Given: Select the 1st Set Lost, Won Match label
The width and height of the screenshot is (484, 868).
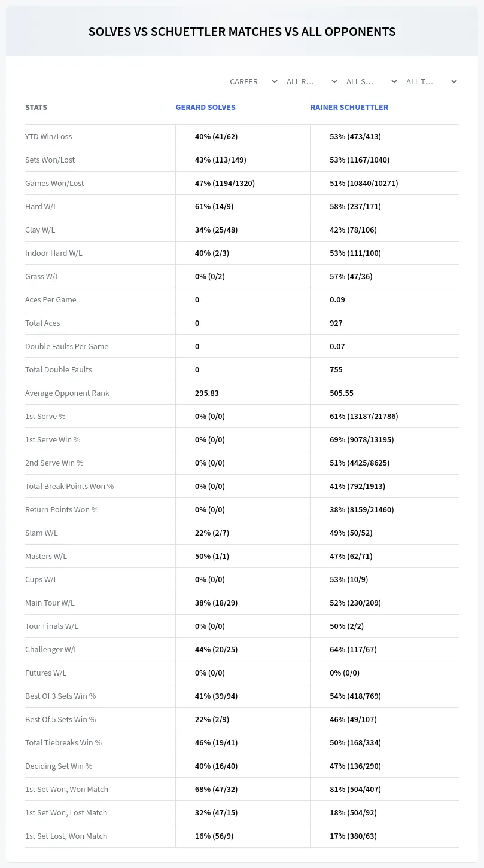Looking at the screenshot, I should [x=66, y=836].
